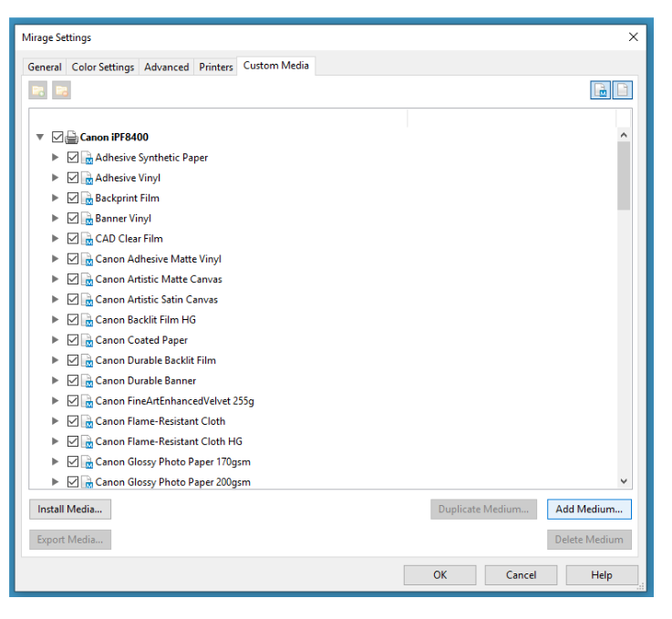Click the media list scroll up arrow
This screenshot has width=672, height=619.
coord(624,135)
